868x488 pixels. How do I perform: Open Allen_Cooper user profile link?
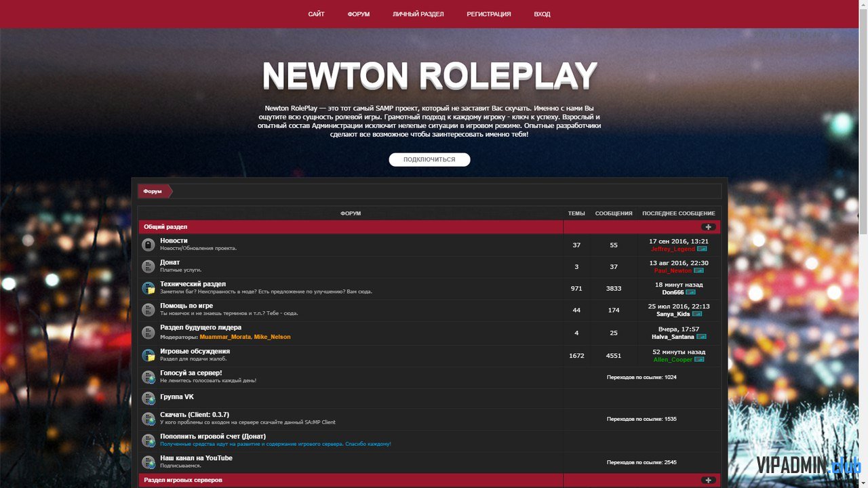tap(673, 359)
